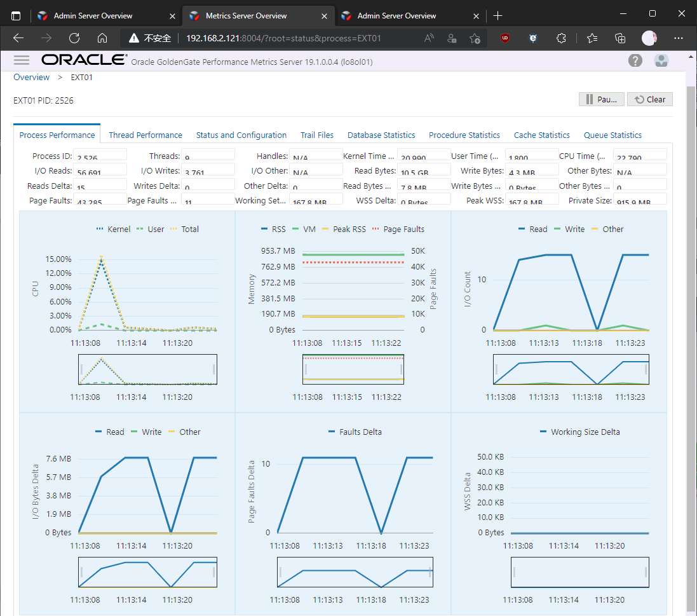Go to browser home page
Screen dimensions: 697x616
102,38
